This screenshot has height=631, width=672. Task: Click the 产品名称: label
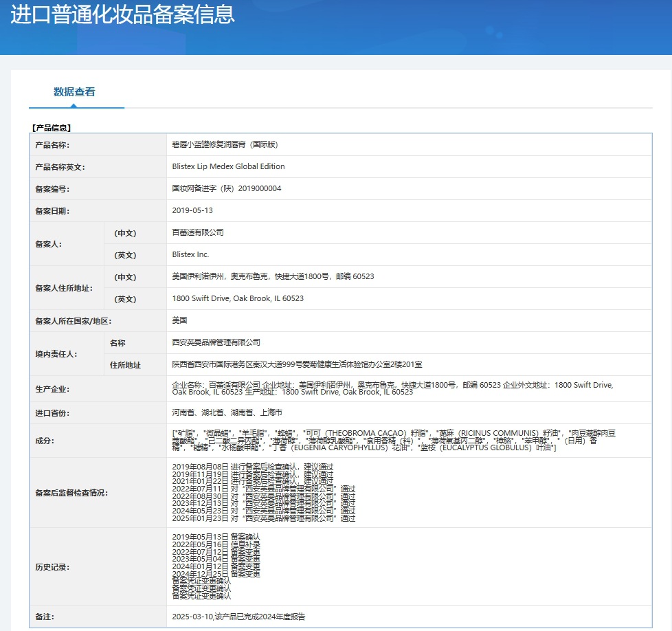tap(52, 145)
